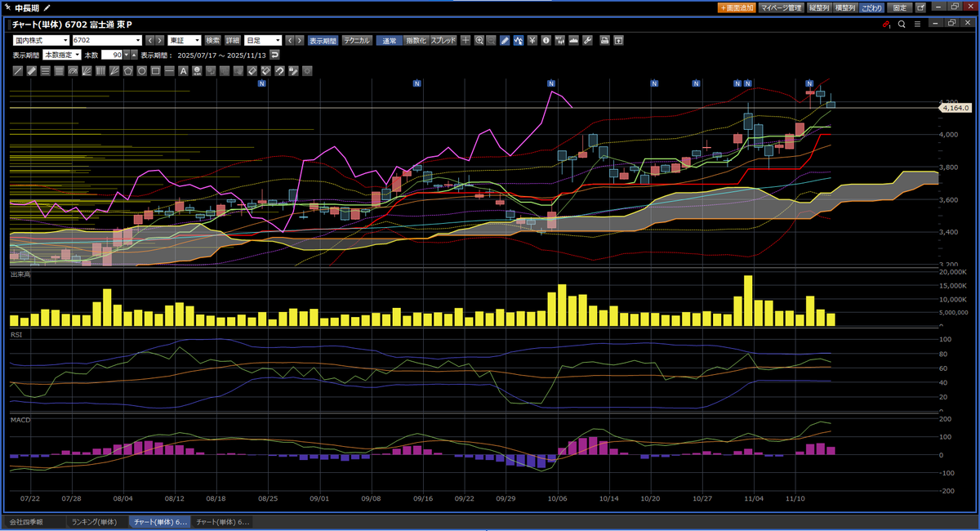Image resolution: width=980 pixels, height=531 pixels.
Task: Toggle the こだわり button
Action: (x=871, y=7)
